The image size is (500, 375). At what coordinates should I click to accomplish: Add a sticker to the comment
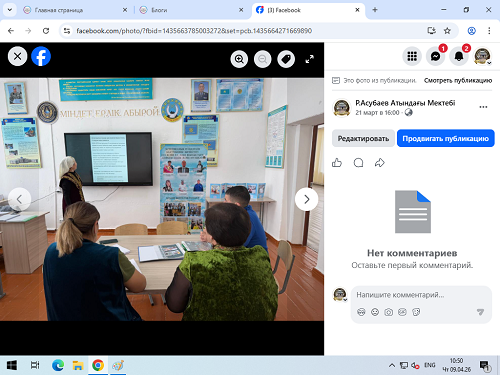click(416, 312)
